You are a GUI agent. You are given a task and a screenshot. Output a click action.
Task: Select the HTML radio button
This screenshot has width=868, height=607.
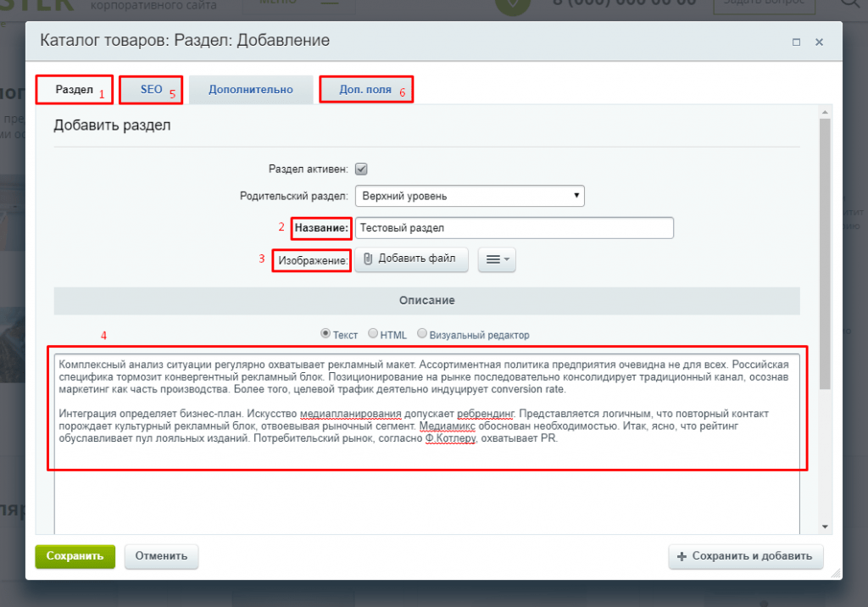click(x=372, y=334)
